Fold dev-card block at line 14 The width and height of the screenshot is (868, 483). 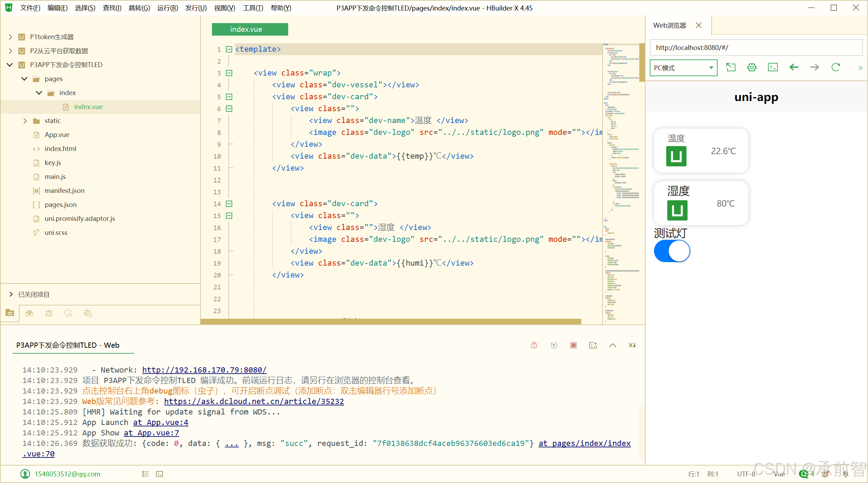click(x=229, y=204)
